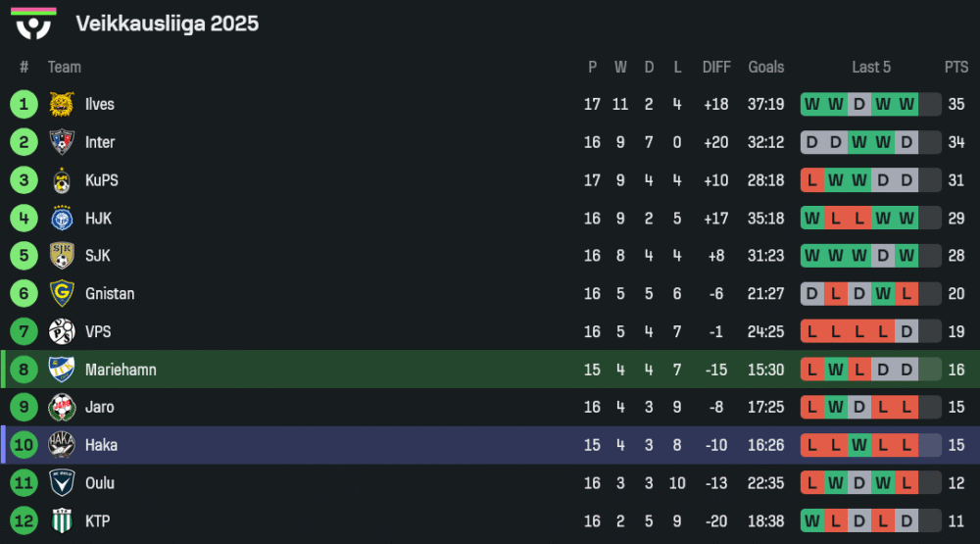Click Ilves rank 1 position badge

tap(24, 104)
